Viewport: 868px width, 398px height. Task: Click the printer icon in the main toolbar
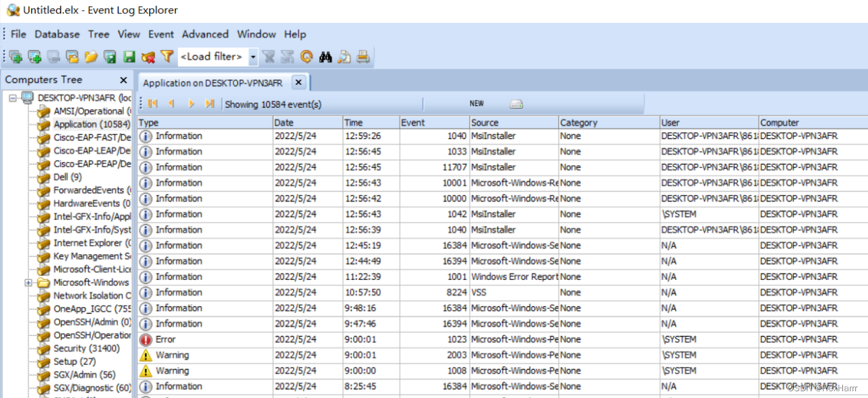coord(363,57)
